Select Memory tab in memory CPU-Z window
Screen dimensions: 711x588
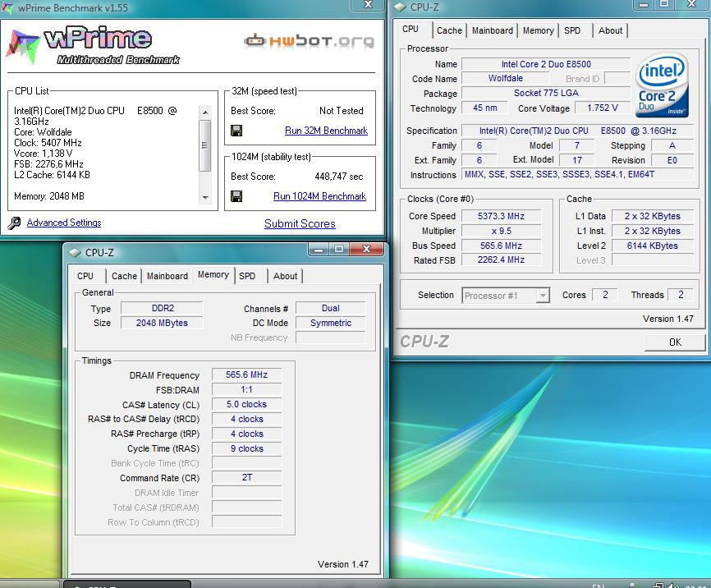213,274
